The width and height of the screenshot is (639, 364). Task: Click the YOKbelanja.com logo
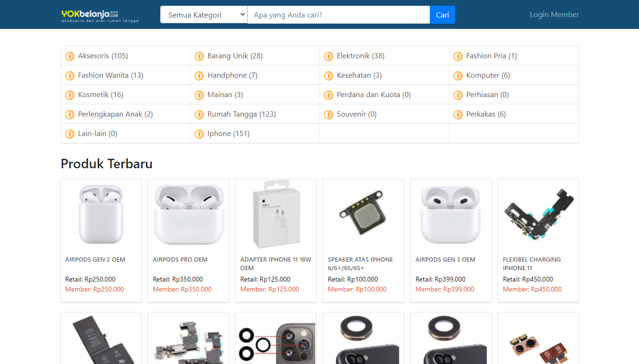tap(100, 15)
